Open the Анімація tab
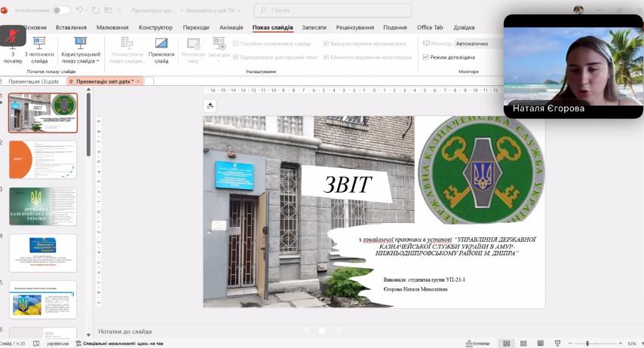 [231, 28]
